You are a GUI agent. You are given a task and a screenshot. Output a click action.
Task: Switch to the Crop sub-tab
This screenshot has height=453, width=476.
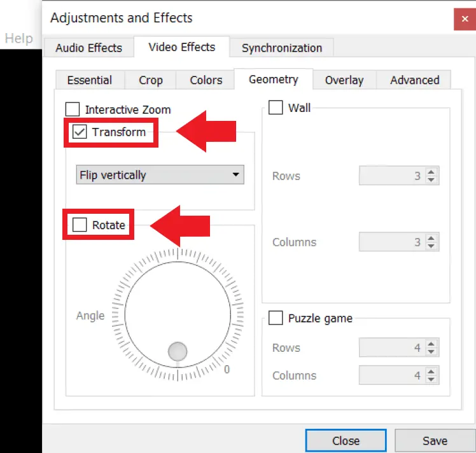click(x=151, y=80)
